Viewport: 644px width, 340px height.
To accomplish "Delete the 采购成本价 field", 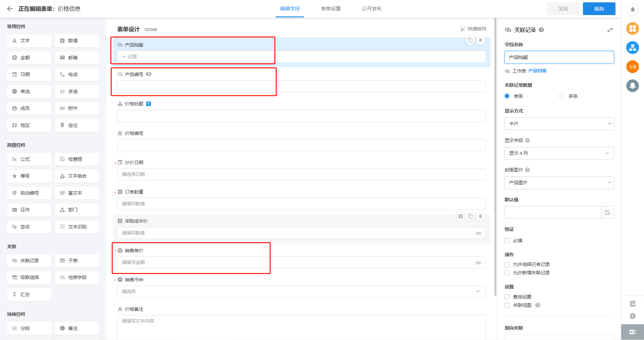I will pos(480,216).
